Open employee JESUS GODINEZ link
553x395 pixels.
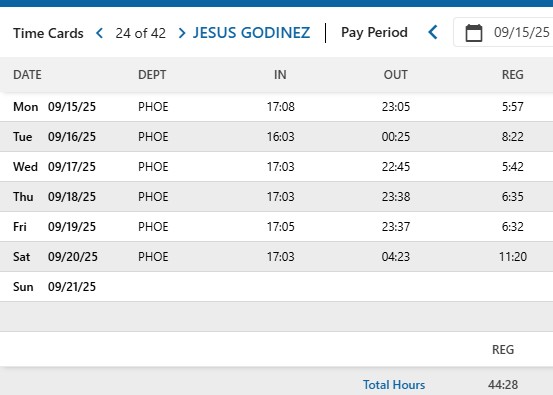(251, 33)
